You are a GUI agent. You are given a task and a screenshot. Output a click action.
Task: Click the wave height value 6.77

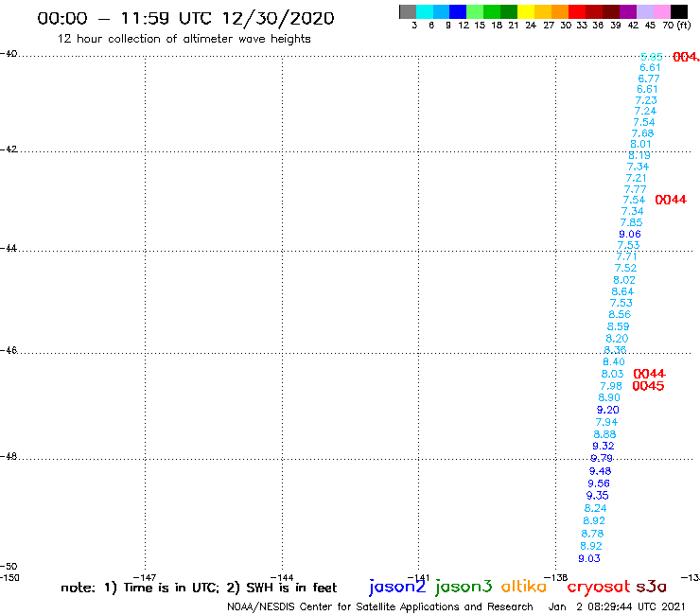[x=648, y=79]
